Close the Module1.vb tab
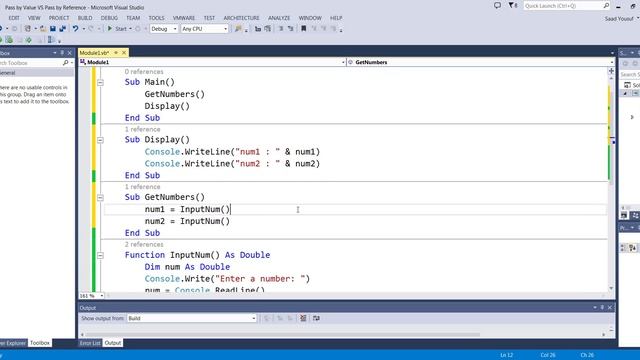Image resolution: width=640 pixels, height=360 pixels. [x=124, y=53]
